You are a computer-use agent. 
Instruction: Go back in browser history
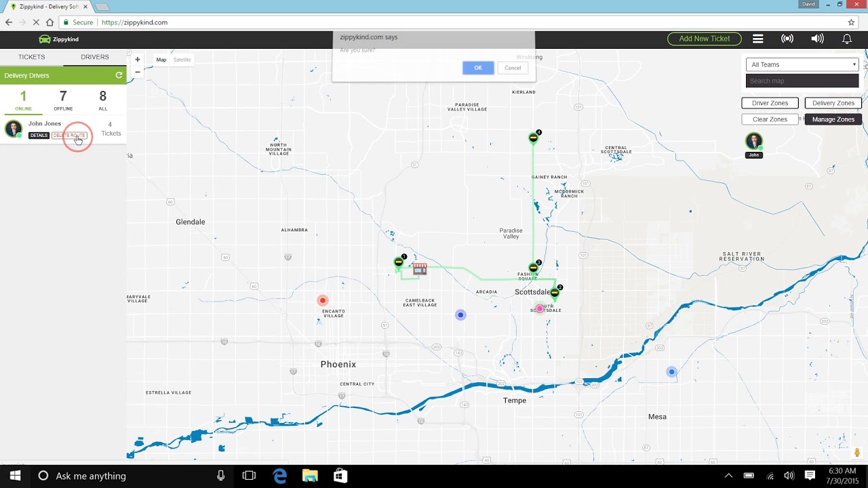[x=9, y=22]
